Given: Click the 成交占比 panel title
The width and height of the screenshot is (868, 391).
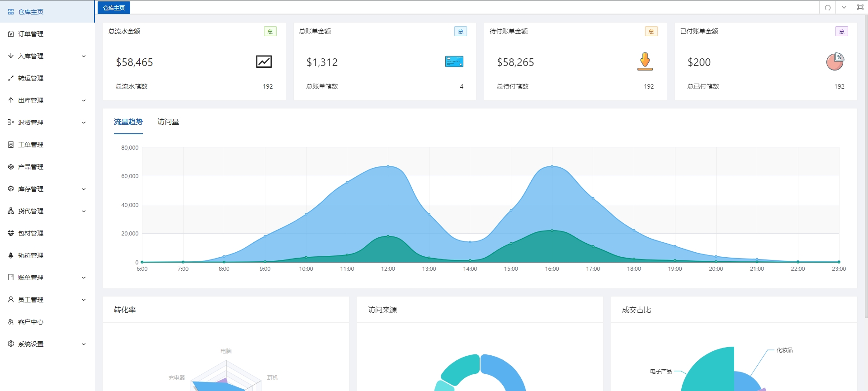Looking at the screenshot, I should (637, 310).
